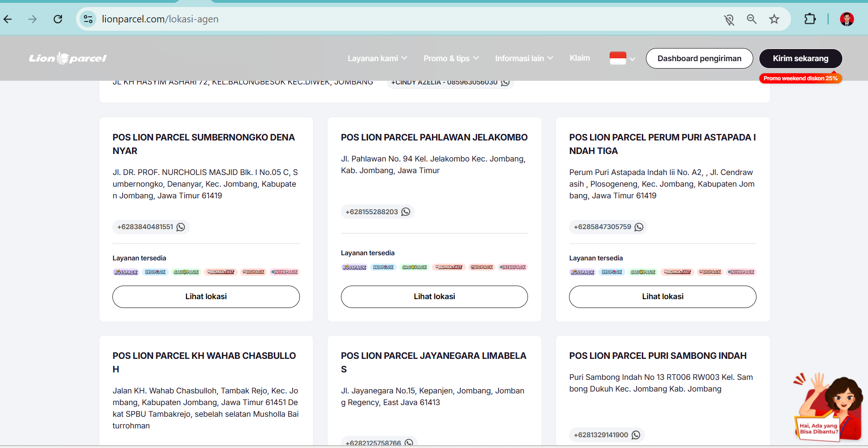
Task: Click WhatsApp icon beside +628155288203
Action: point(406,212)
